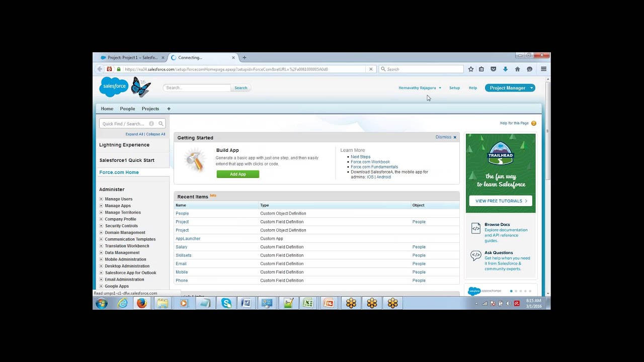Stop page loading with the address bar X
The height and width of the screenshot is (362, 644).
coord(371,69)
